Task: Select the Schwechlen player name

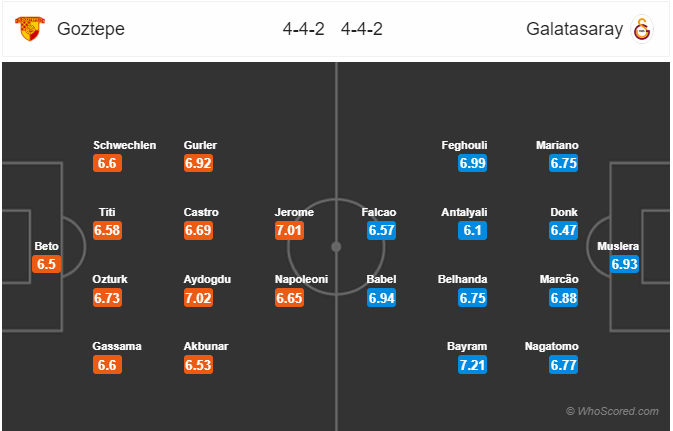Action: [x=124, y=145]
